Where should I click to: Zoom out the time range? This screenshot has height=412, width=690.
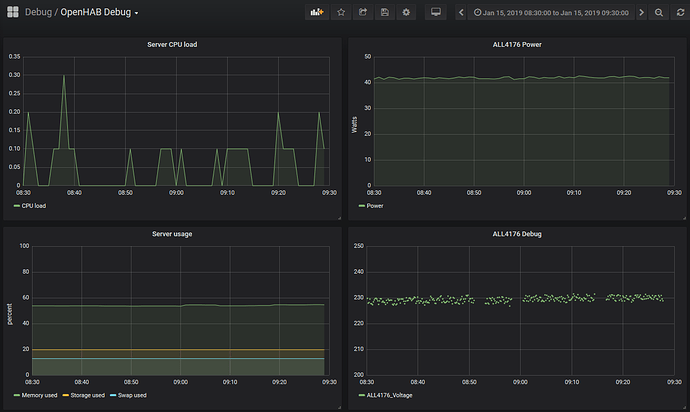pos(659,12)
